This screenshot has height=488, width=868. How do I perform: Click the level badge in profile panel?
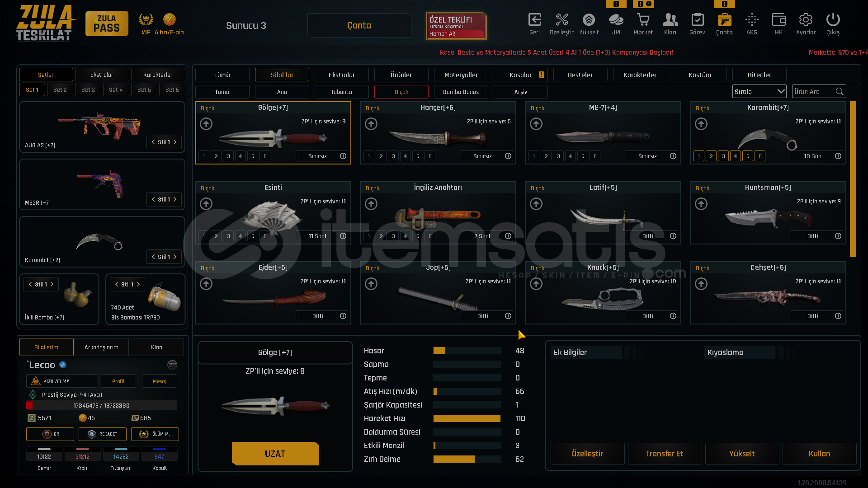pos(172,365)
